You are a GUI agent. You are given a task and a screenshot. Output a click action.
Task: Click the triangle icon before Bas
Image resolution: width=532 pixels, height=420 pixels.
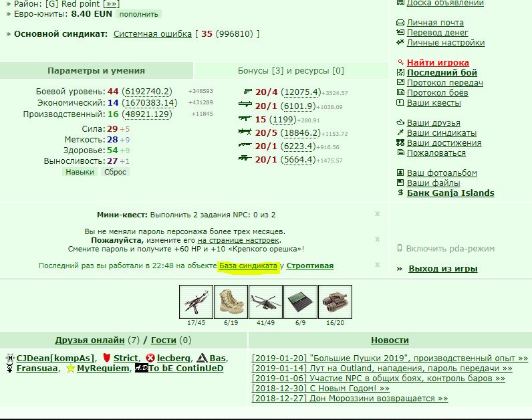tap(203, 358)
